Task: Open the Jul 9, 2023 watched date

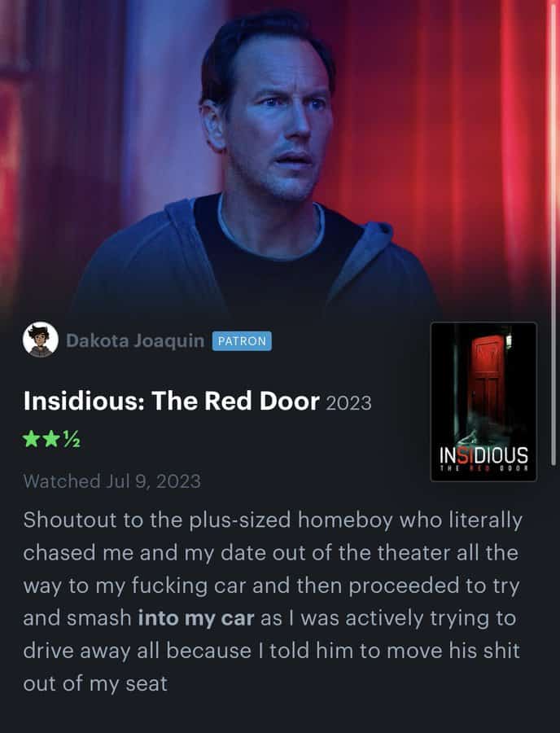Action: (154, 481)
